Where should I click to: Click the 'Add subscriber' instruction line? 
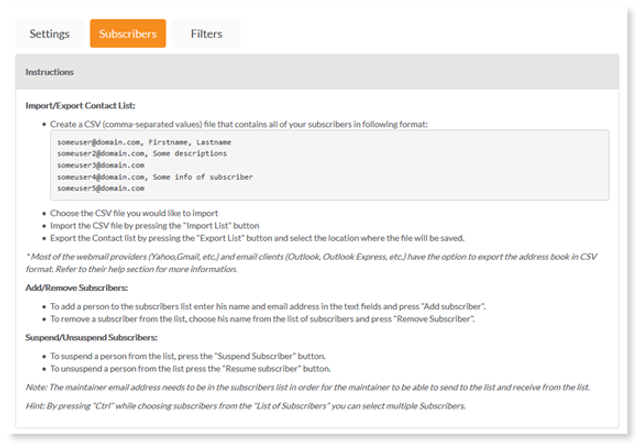268,306
